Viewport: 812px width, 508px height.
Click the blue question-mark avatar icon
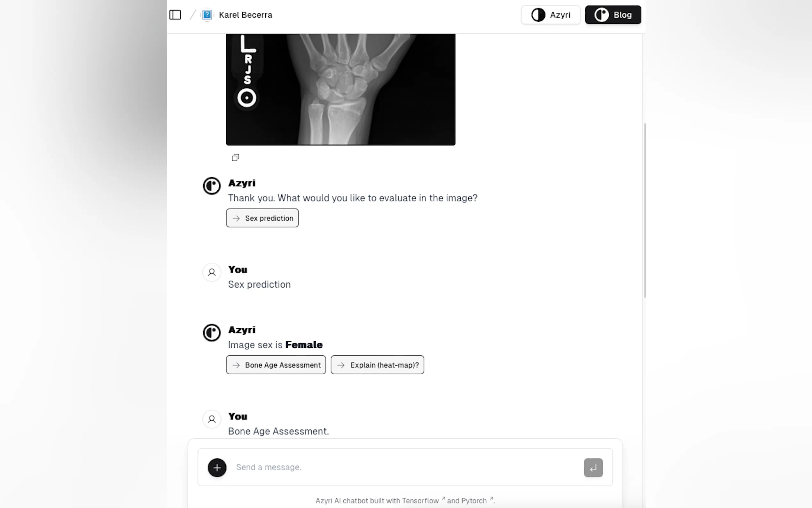(207, 15)
